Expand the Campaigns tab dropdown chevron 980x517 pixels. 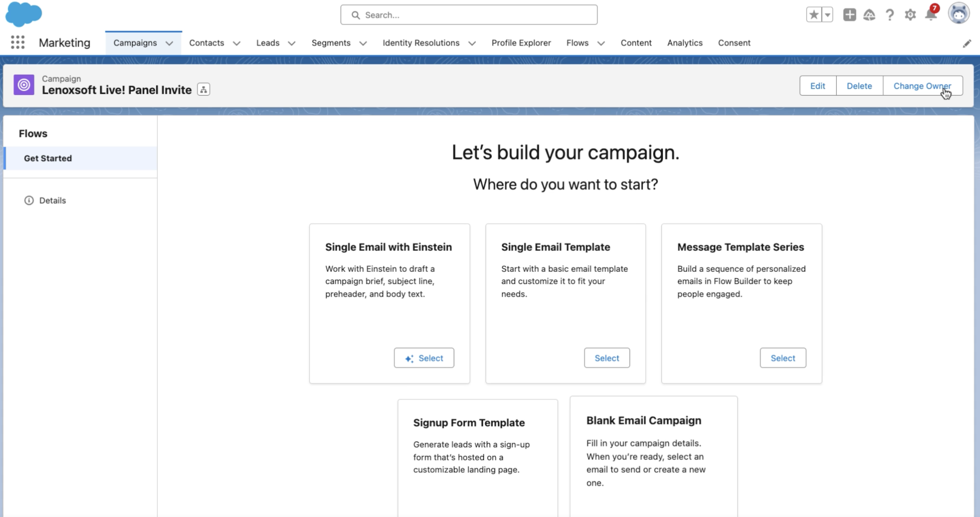tap(169, 43)
